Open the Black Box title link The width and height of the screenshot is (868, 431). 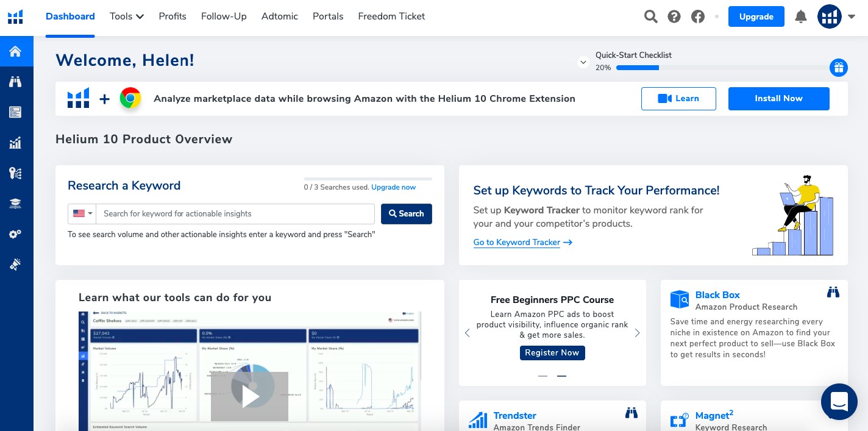tap(717, 294)
